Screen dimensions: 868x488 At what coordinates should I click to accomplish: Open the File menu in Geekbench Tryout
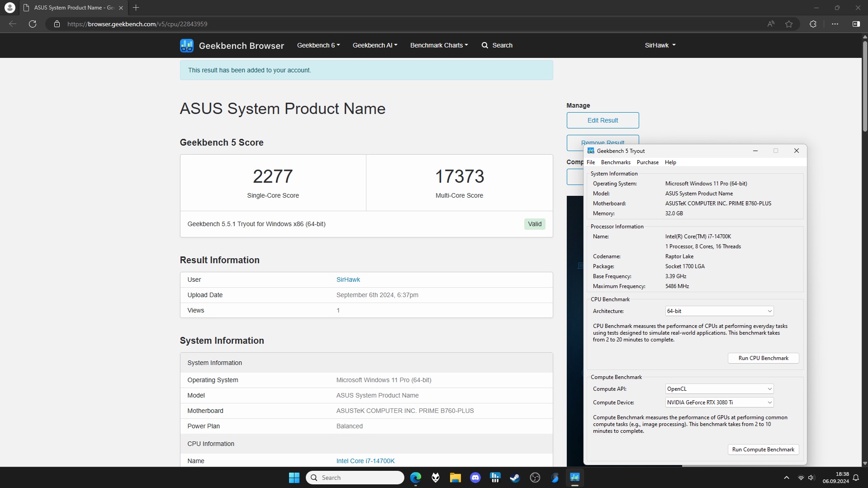click(x=591, y=162)
